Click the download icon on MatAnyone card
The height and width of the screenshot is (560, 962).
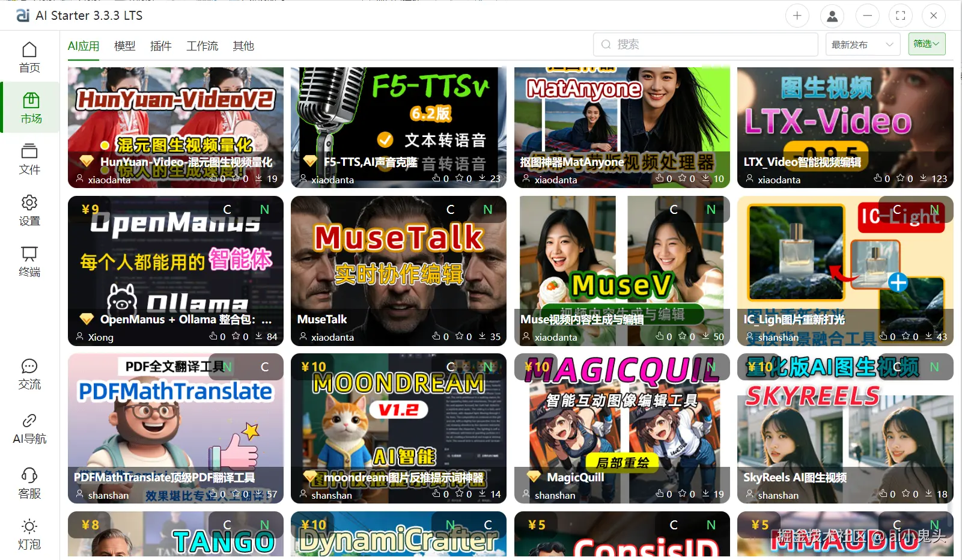click(705, 178)
